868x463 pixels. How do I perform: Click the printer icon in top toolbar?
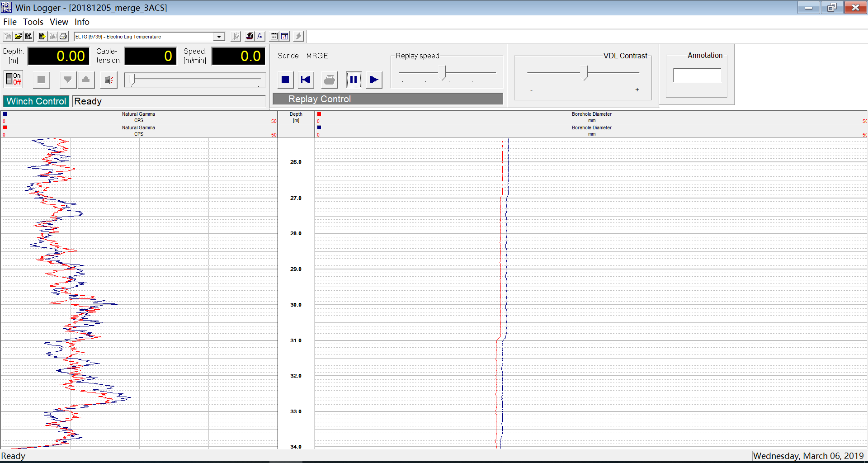click(x=63, y=37)
